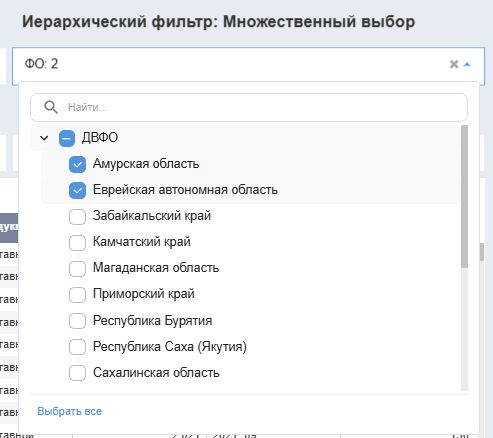Click the dropdown list scrollbar thumb
493x438 pixels.
pyautogui.click(x=464, y=196)
